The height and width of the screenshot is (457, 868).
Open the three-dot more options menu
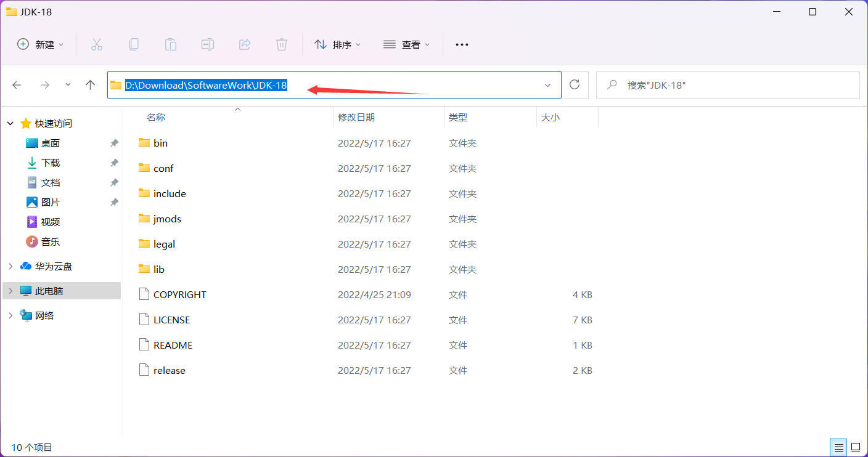[x=462, y=44]
